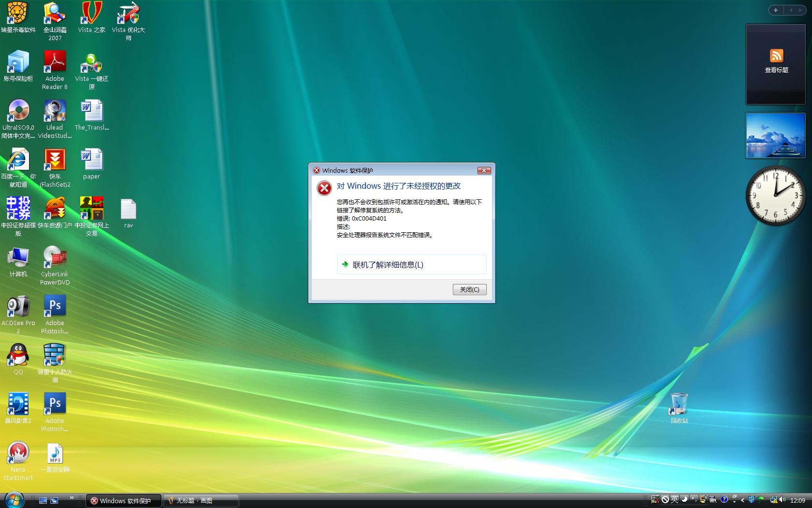Select the 金山词霸 2007 dictionary shortcut
Image resolution: width=812 pixels, height=508 pixels.
click(55, 22)
